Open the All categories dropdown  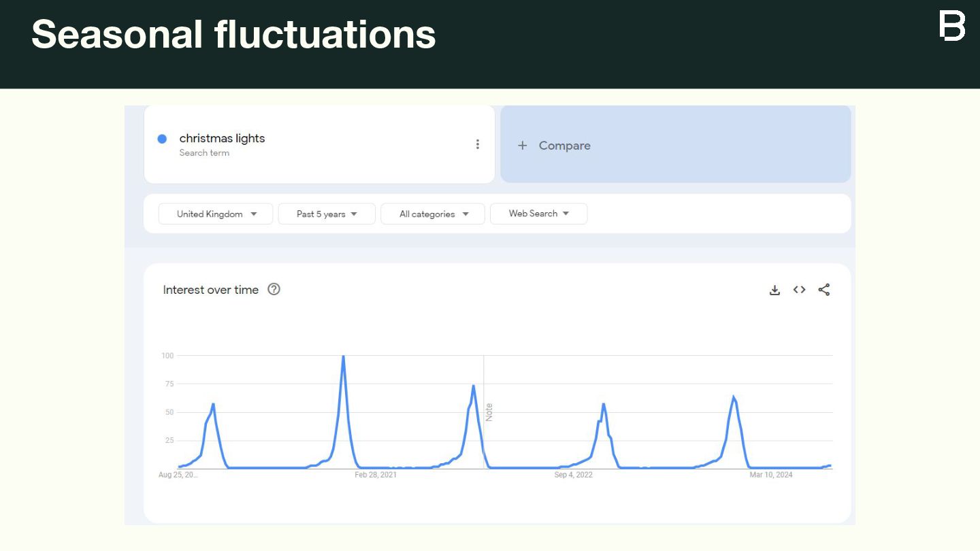click(433, 214)
